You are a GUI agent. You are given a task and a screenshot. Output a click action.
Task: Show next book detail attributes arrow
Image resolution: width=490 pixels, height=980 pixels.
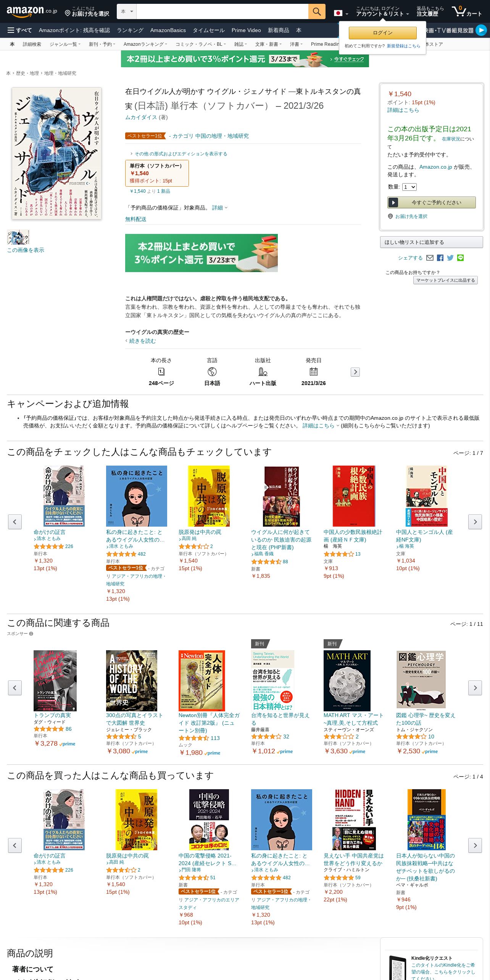point(355,372)
